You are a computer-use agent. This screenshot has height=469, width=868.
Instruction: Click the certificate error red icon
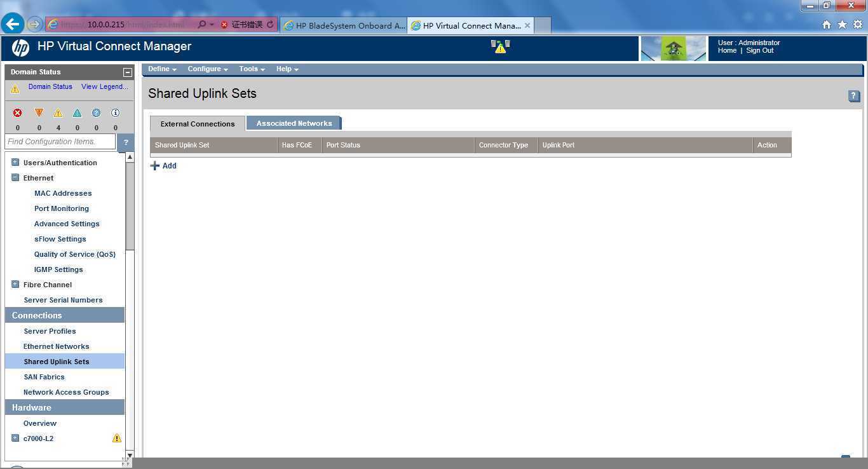click(x=224, y=25)
